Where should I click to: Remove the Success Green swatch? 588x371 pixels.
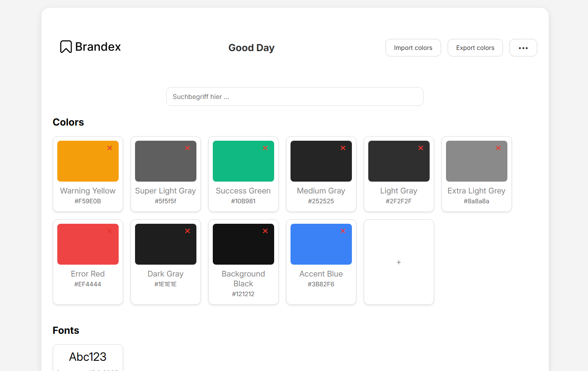(x=265, y=148)
